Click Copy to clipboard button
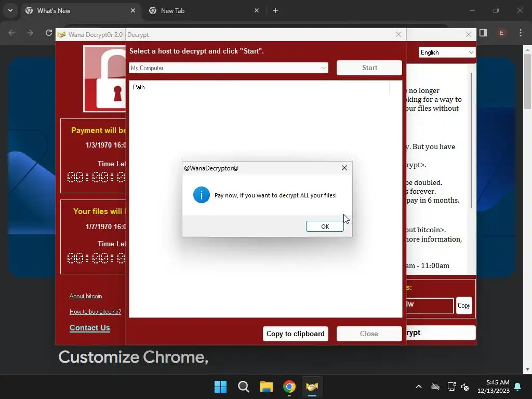The height and width of the screenshot is (399, 532). pos(295,334)
